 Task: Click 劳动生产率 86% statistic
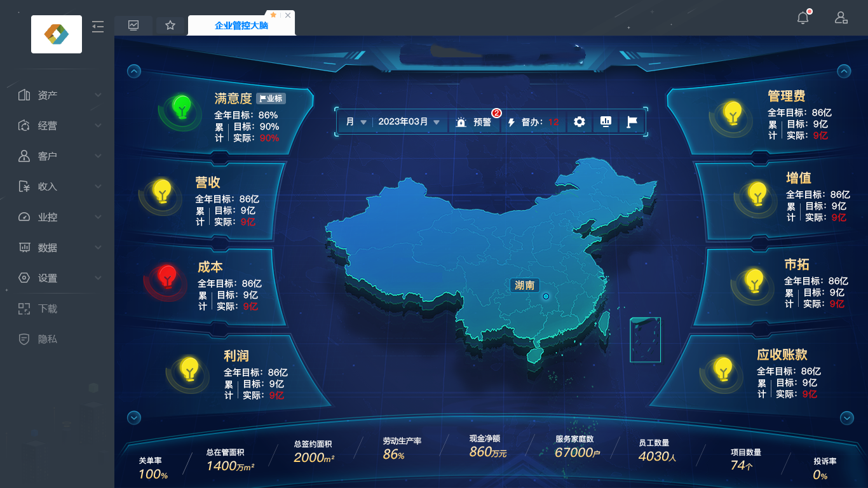(x=402, y=449)
